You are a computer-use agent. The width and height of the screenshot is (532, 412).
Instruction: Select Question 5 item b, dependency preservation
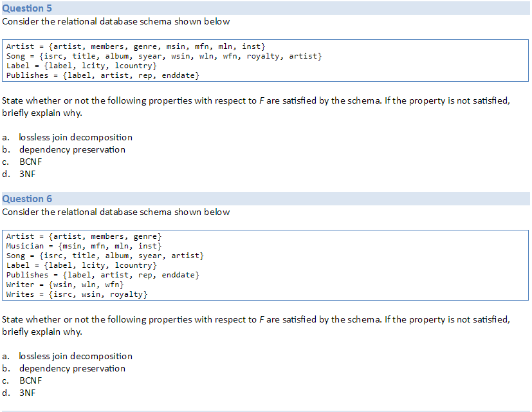pos(72,149)
